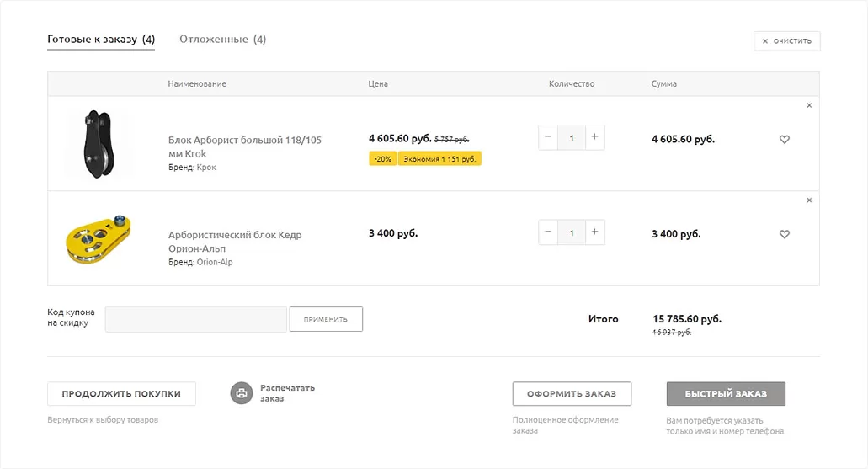The image size is (868, 469).
Task: Click the printer icon for Распечатать заказ
Action: click(x=242, y=393)
